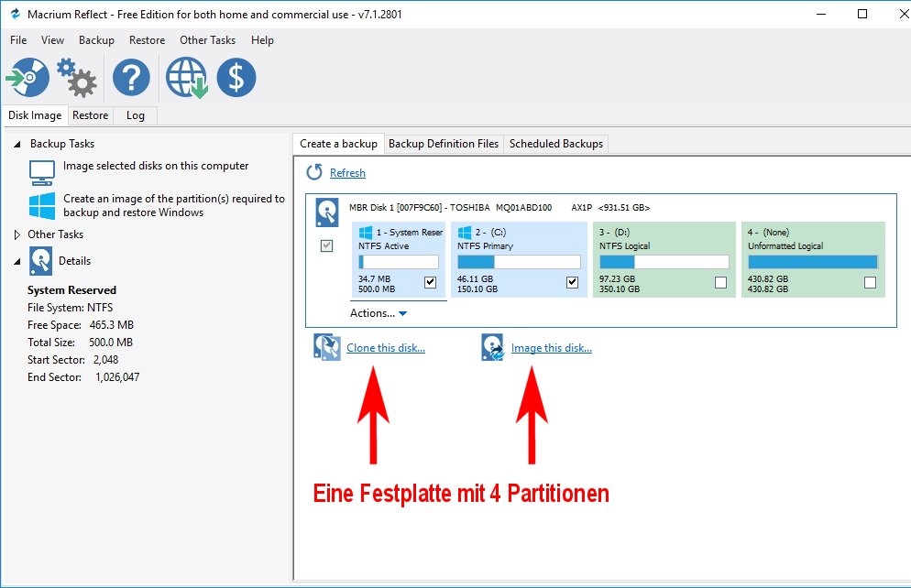Viewport: 911px width, 588px height.
Task: Click the Free Space: 465.3 MB line
Action: 80,324
